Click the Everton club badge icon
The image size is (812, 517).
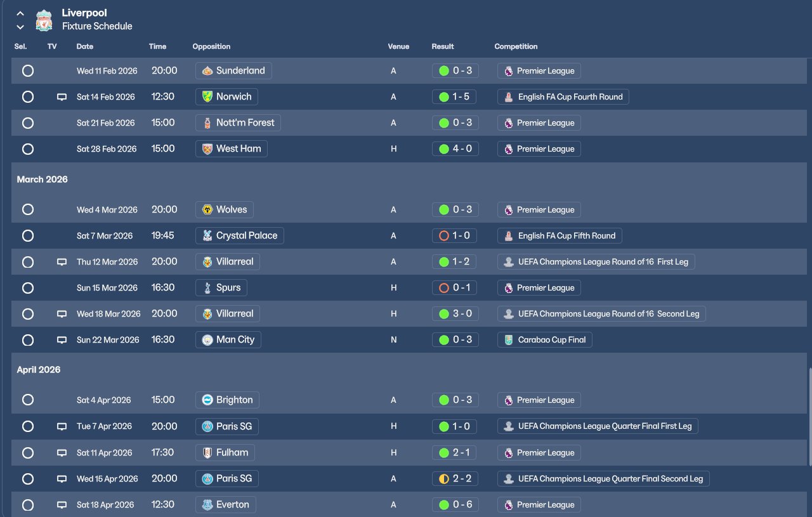[x=207, y=505]
